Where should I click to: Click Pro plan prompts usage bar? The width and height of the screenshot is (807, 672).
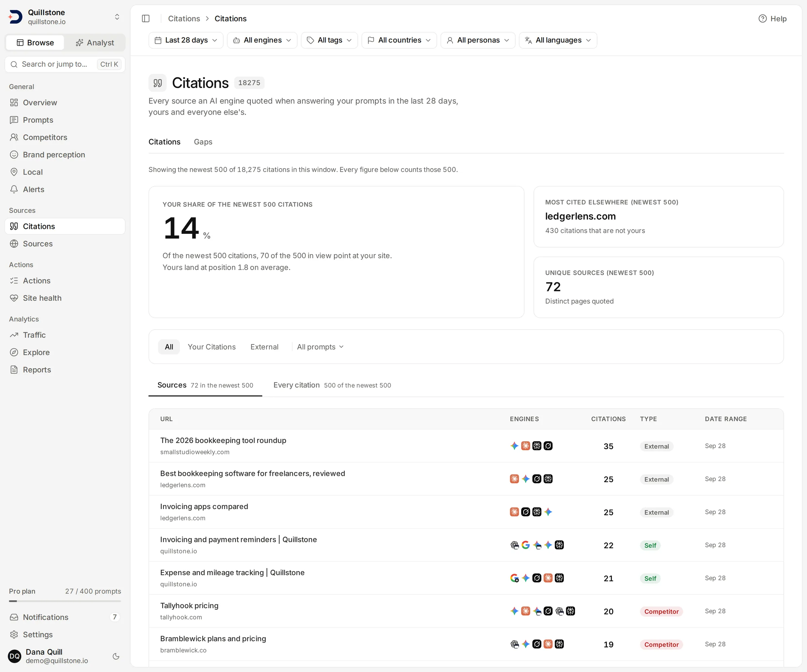pyautogui.click(x=65, y=601)
